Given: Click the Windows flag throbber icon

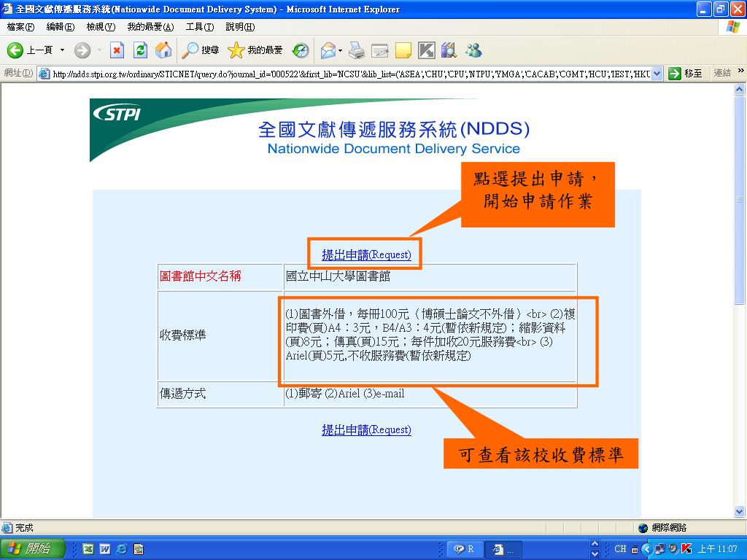Looking at the screenshot, I should [x=733, y=27].
